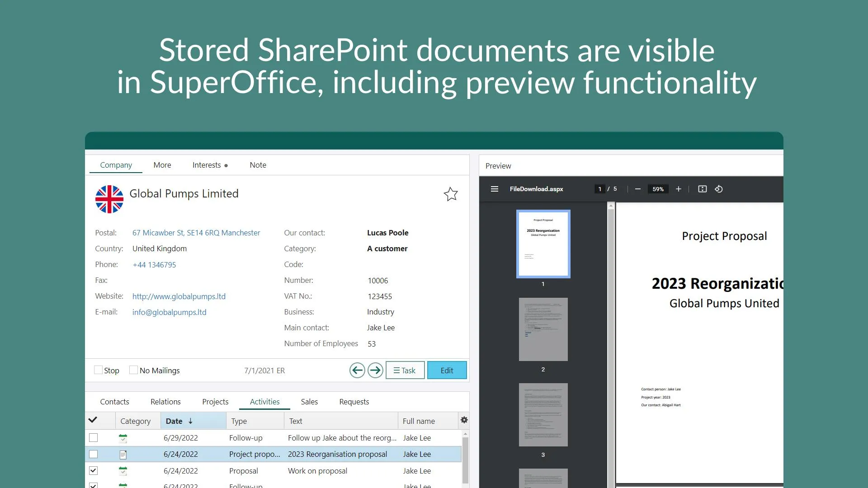Rotate the PDF document counterclockwise

click(x=719, y=189)
